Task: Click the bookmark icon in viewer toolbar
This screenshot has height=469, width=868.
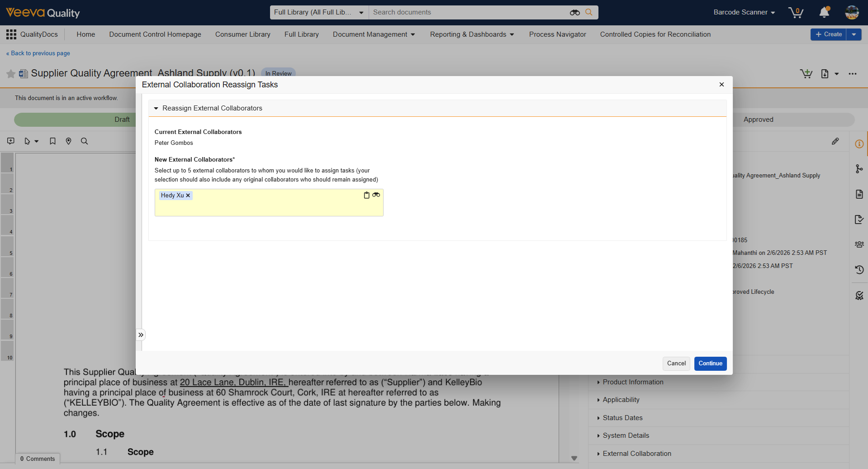Action: (52, 141)
